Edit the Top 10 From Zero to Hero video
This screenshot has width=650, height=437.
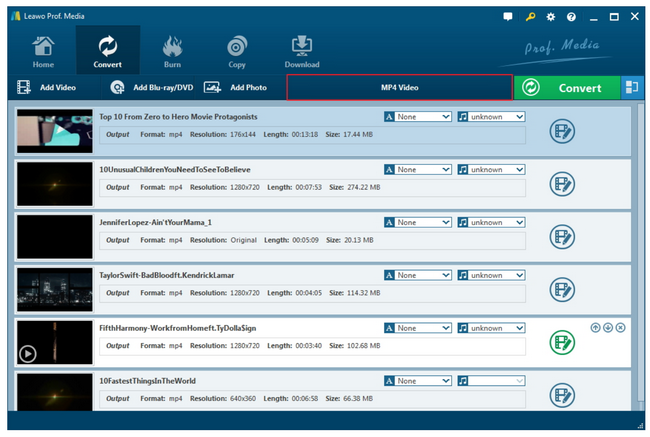pos(562,131)
